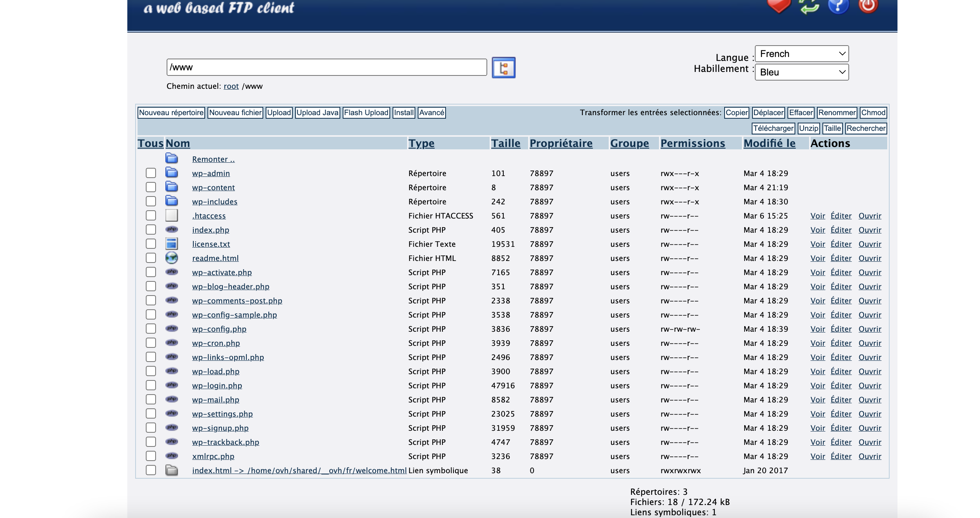980x518 pixels.
Task: Check the wp-config.php checkbox
Action: 150,329
